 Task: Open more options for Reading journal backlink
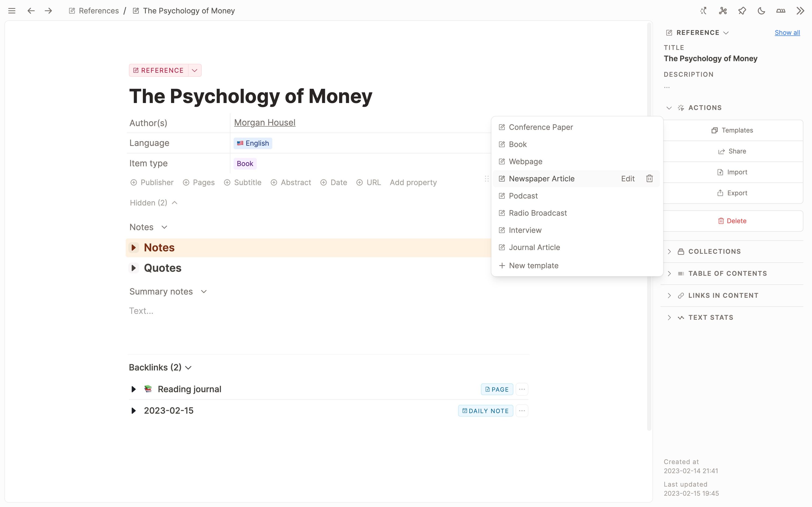[522, 389]
